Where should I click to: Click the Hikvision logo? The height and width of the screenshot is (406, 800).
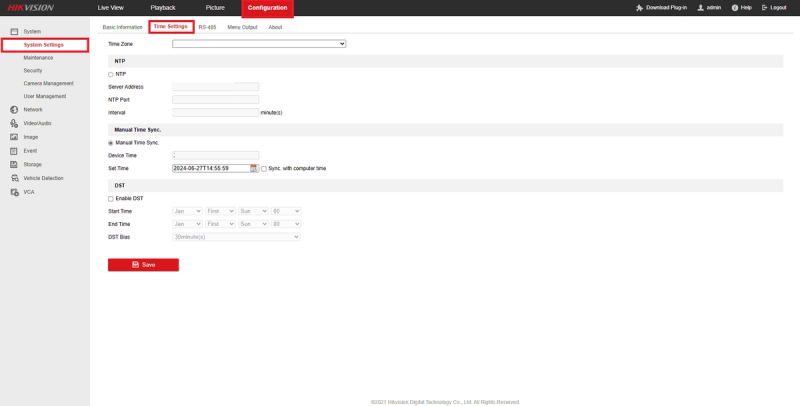pyautogui.click(x=31, y=8)
